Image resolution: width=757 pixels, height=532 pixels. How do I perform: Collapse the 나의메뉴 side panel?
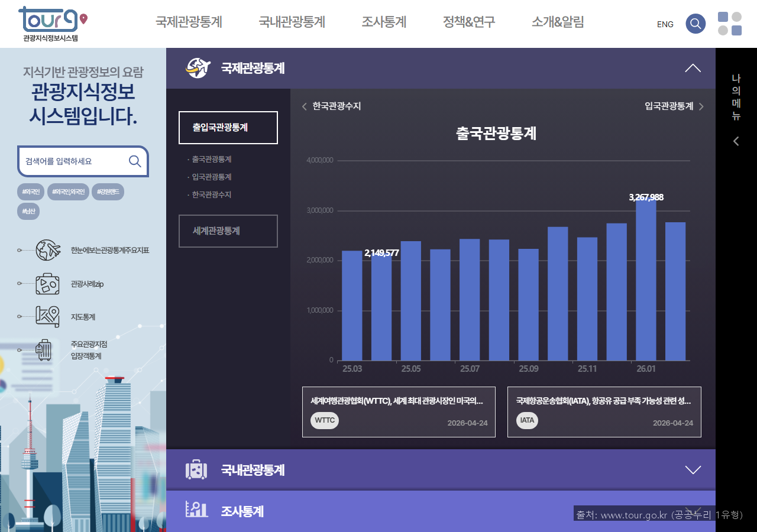(736, 141)
